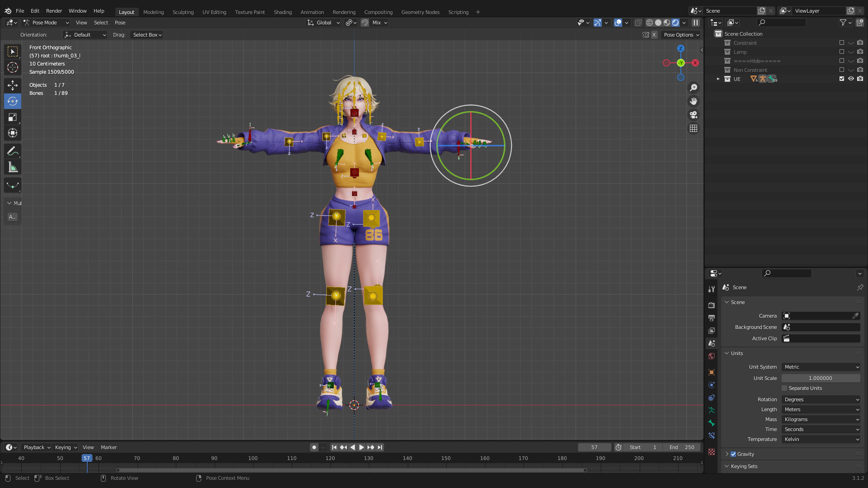This screenshot has height=488, width=868.
Task: Uncheck the UE collection exclude checkbox
Action: (x=842, y=79)
